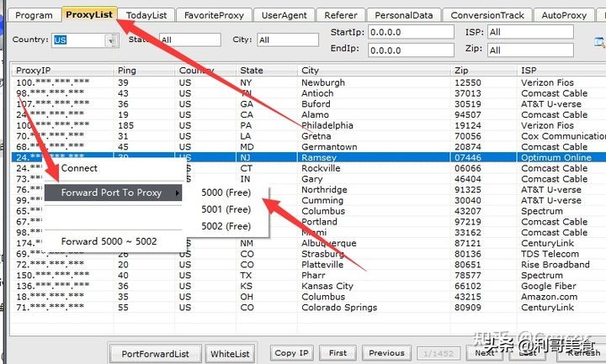Viewport: 606px width, 364px height.
Task: Click the search icon beside the ISP field
Action: (x=599, y=43)
